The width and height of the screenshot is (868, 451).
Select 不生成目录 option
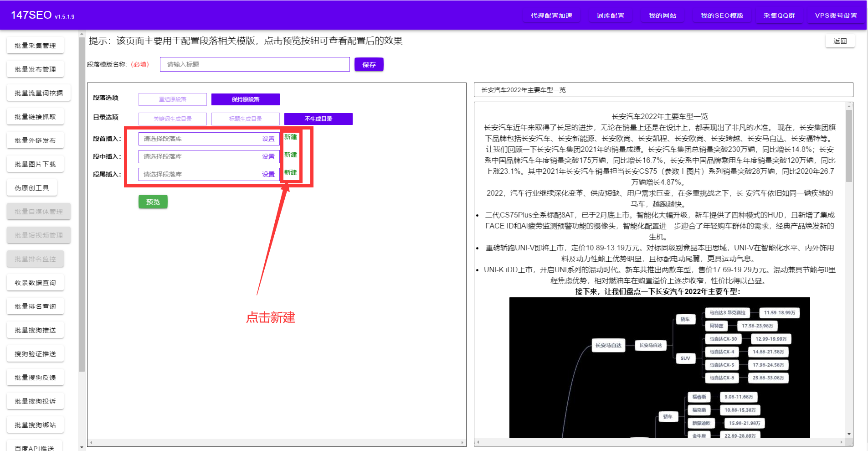coord(318,119)
